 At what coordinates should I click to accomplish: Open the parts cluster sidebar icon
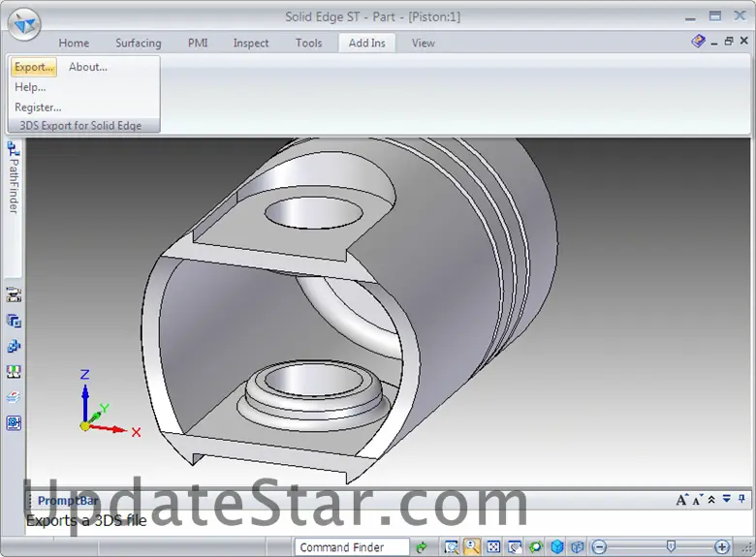[14, 346]
